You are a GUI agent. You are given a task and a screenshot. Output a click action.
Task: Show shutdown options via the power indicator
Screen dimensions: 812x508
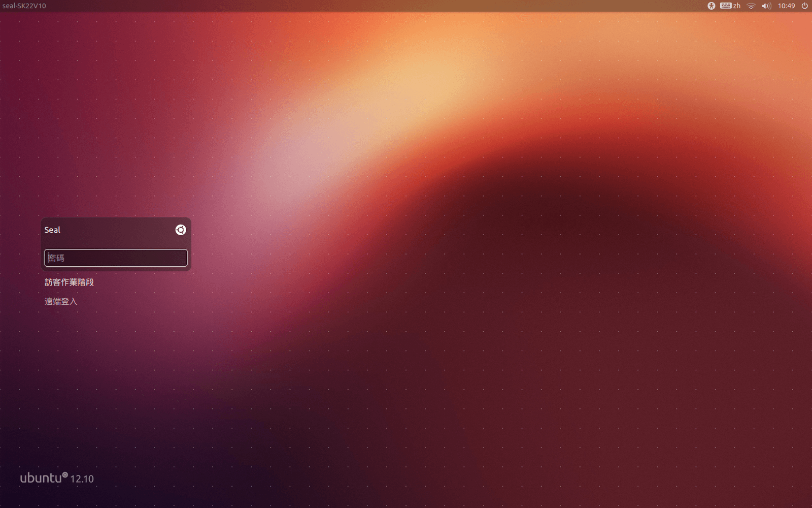[804, 6]
